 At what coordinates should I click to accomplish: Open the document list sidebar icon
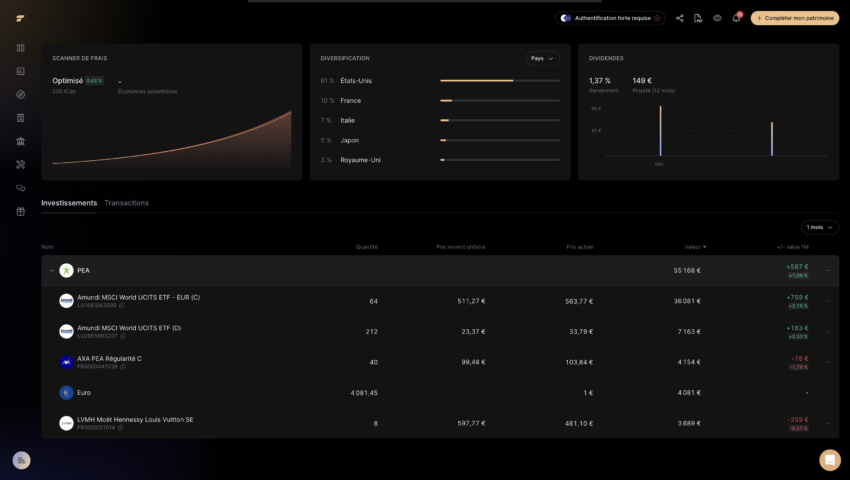click(21, 118)
